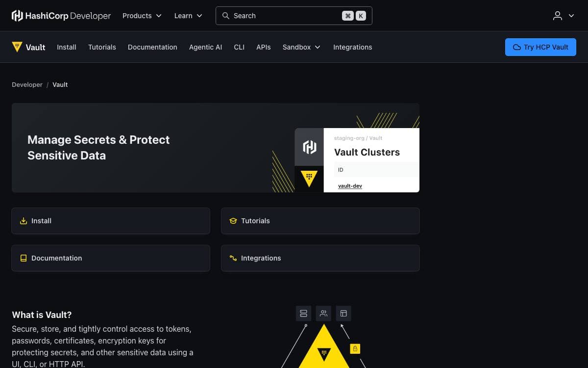Click the HashiCorp Developer logo
This screenshot has height=368, width=588.
tap(61, 16)
